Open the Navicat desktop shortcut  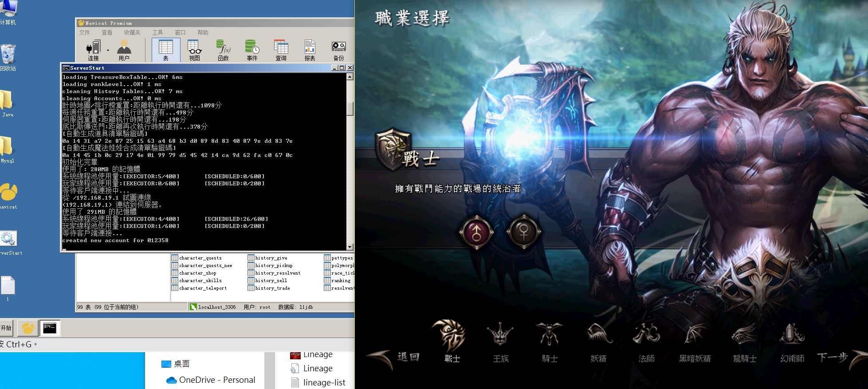(8, 196)
